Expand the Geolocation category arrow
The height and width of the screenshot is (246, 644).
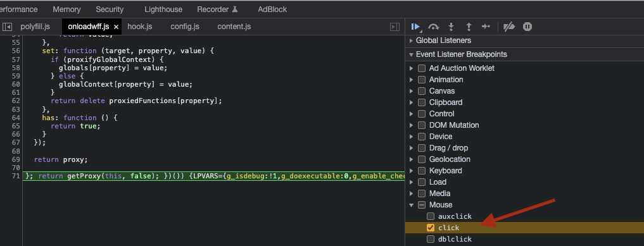pyautogui.click(x=412, y=159)
